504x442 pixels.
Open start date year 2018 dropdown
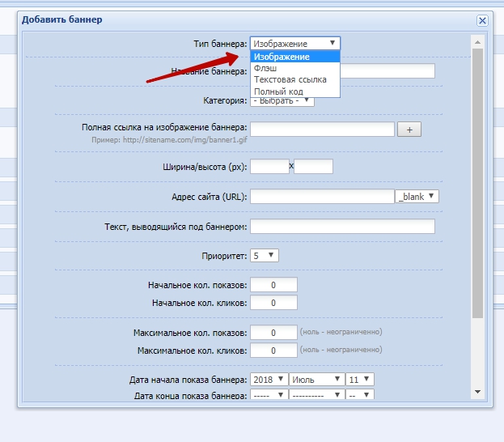coord(269,379)
